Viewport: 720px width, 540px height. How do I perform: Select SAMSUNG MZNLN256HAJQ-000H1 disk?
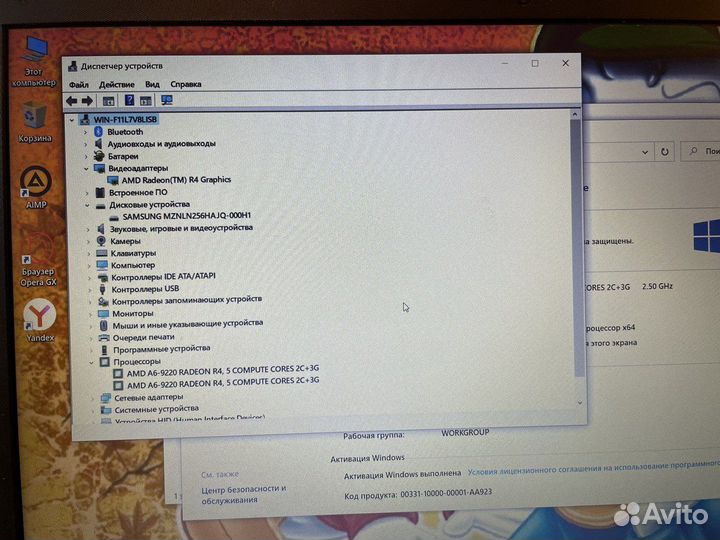186,216
